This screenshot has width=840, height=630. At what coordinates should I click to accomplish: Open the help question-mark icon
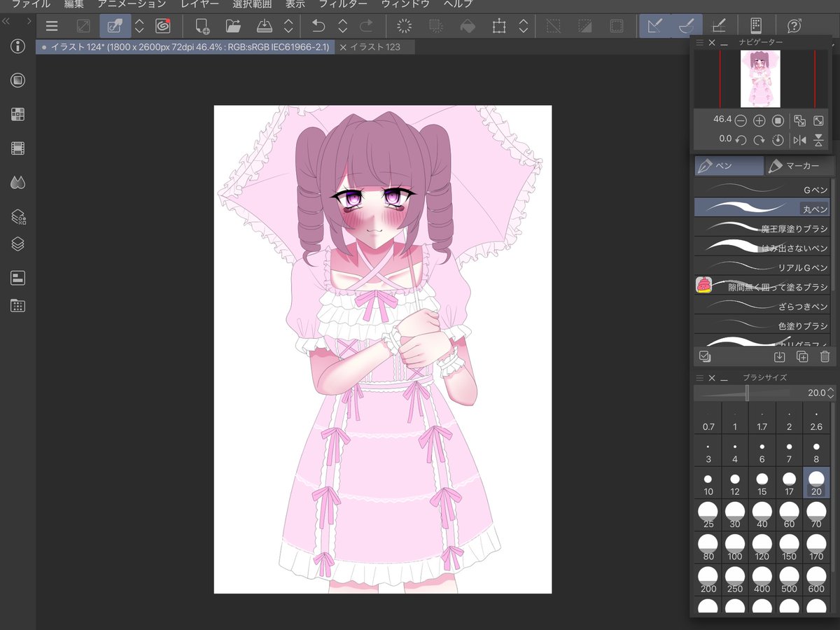pyautogui.click(x=794, y=27)
